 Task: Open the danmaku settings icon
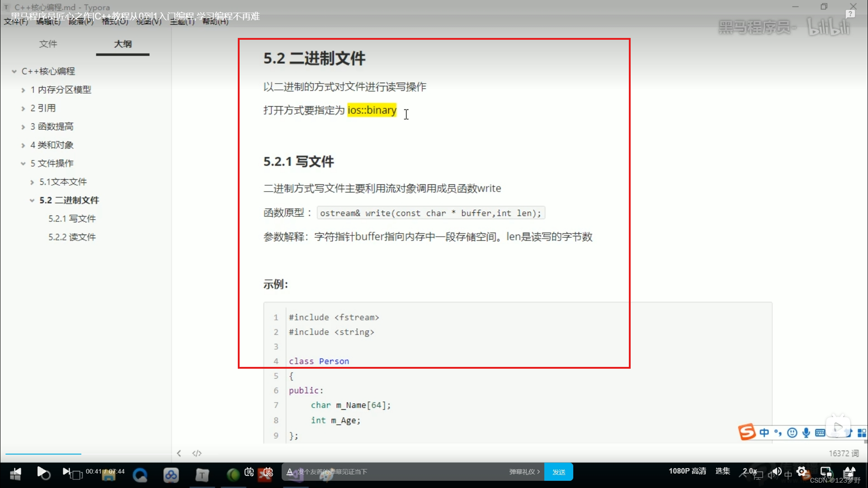pos(268,472)
